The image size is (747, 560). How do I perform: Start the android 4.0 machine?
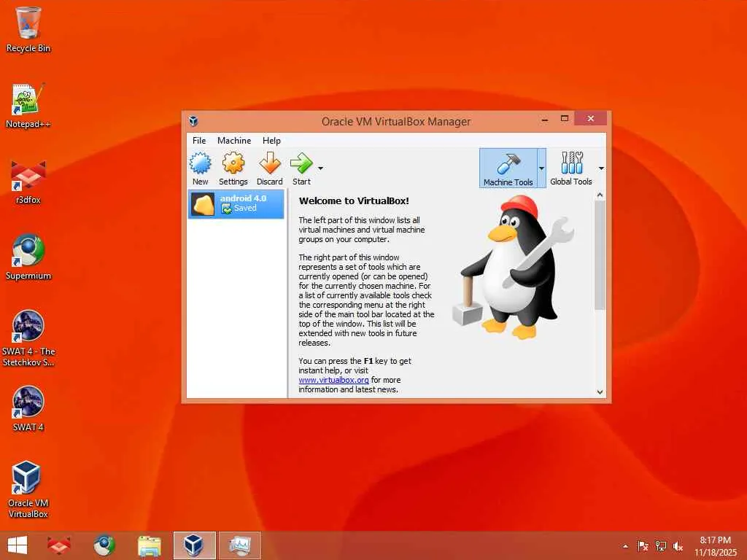click(301, 168)
